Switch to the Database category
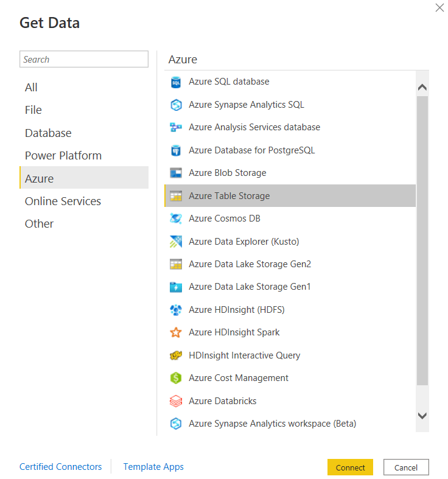 [48, 133]
